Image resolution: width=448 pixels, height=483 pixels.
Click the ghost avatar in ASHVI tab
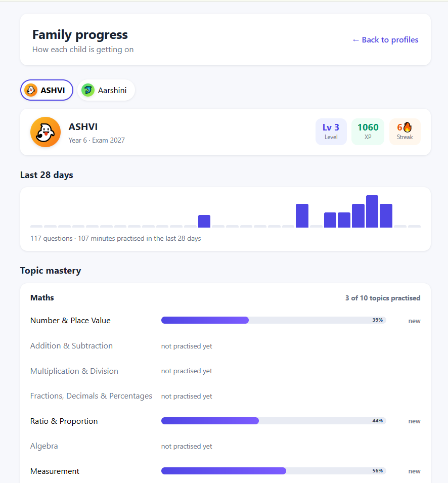point(31,90)
